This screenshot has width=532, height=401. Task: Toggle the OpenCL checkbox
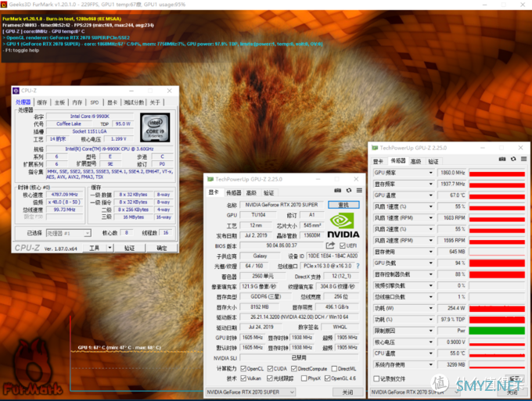point(243,368)
